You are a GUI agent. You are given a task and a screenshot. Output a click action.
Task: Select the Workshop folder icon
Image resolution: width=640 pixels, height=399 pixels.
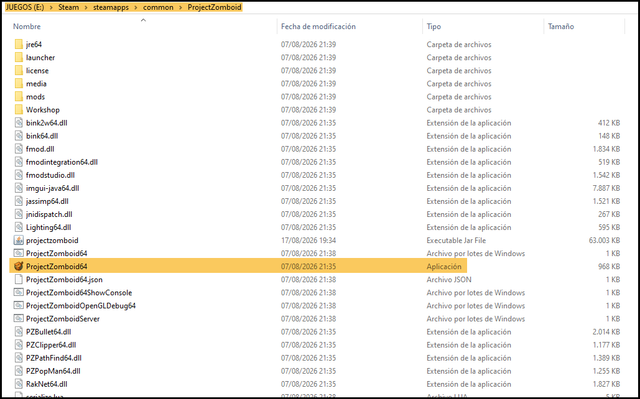click(19, 109)
